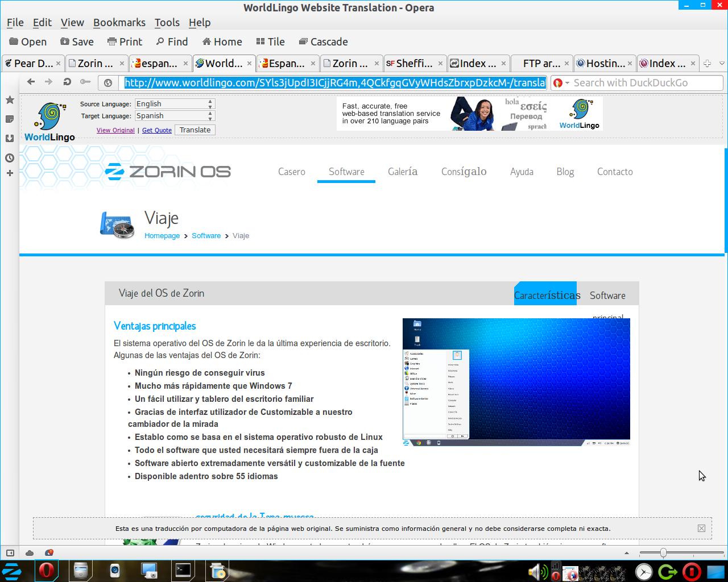Open the Downloads panel in sidebar
Image resolution: width=728 pixels, height=582 pixels.
point(10,139)
